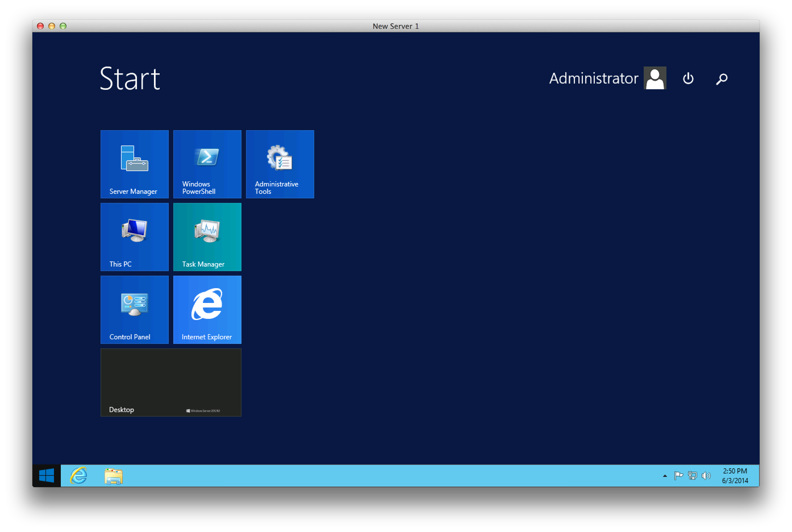Open Internet Explorer from the taskbar

pos(79,475)
